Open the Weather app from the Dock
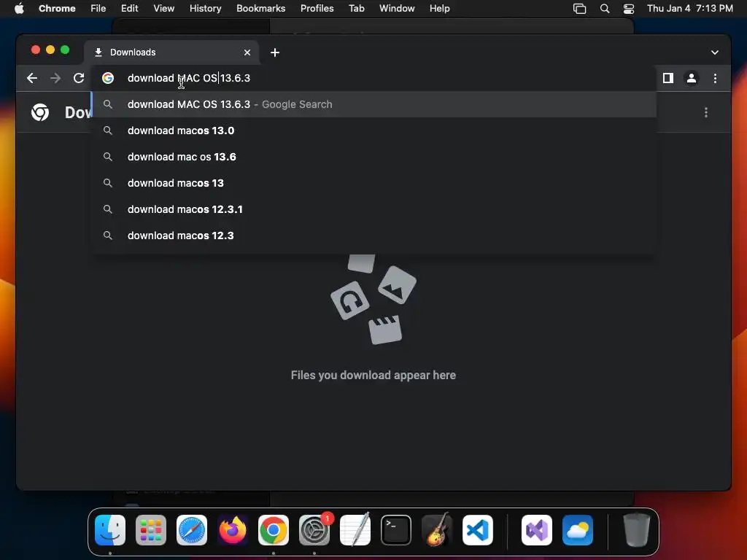This screenshot has width=747, height=560. 578,530
